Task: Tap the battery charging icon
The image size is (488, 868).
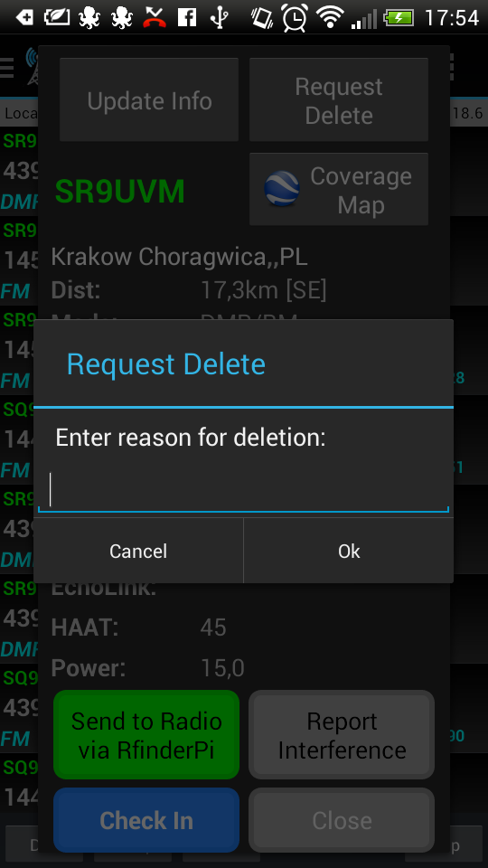Action: click(399, 18)
